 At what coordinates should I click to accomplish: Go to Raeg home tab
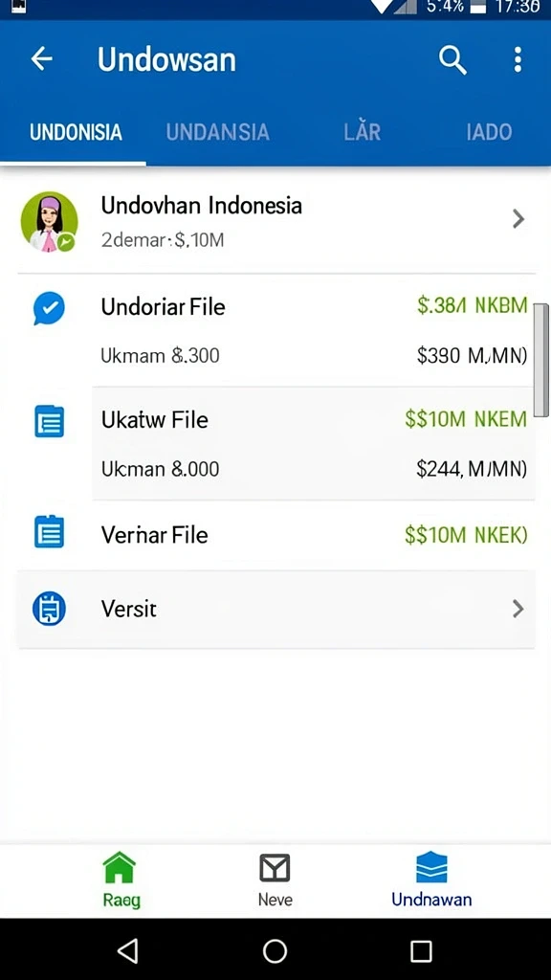coord(120,880)
